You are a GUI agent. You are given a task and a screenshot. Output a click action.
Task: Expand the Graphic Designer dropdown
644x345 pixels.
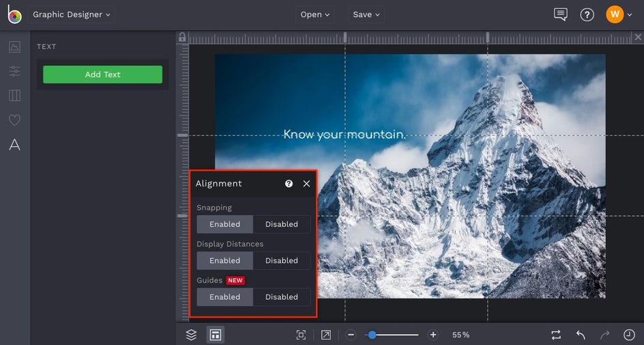[72, 14]
